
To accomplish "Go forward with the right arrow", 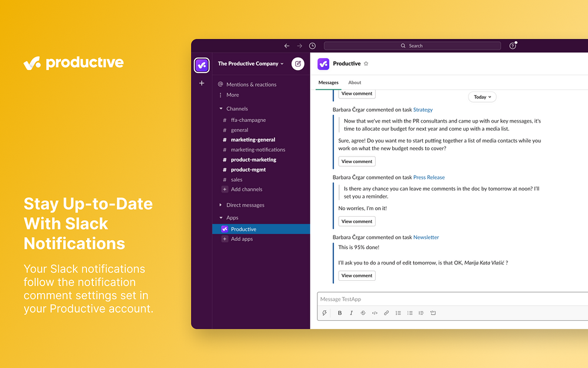I will point(300,46).
